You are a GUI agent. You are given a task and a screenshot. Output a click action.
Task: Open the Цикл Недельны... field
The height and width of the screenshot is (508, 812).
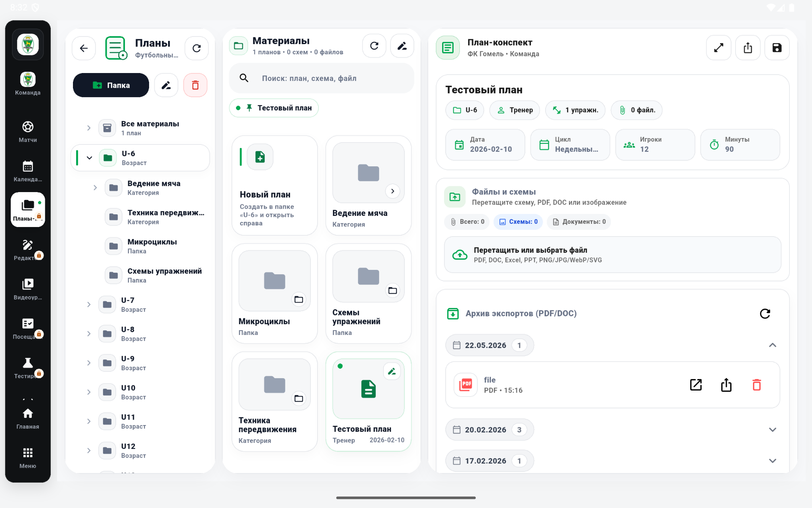(570, 145)
